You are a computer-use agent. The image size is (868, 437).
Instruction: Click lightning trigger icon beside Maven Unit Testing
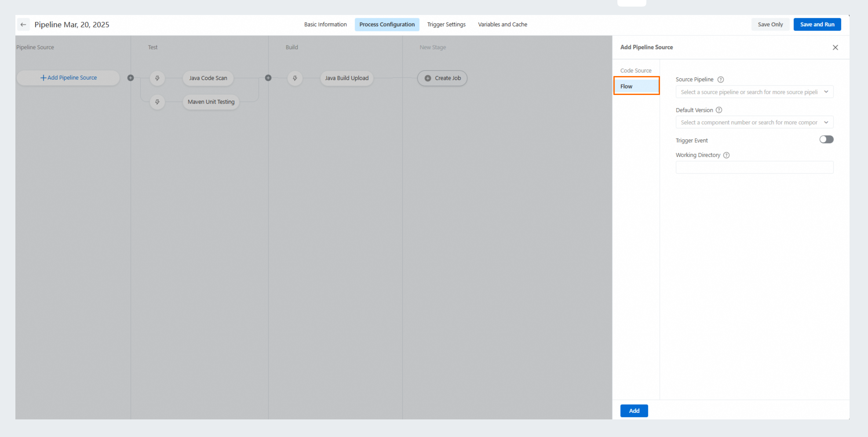pos(157,102)
